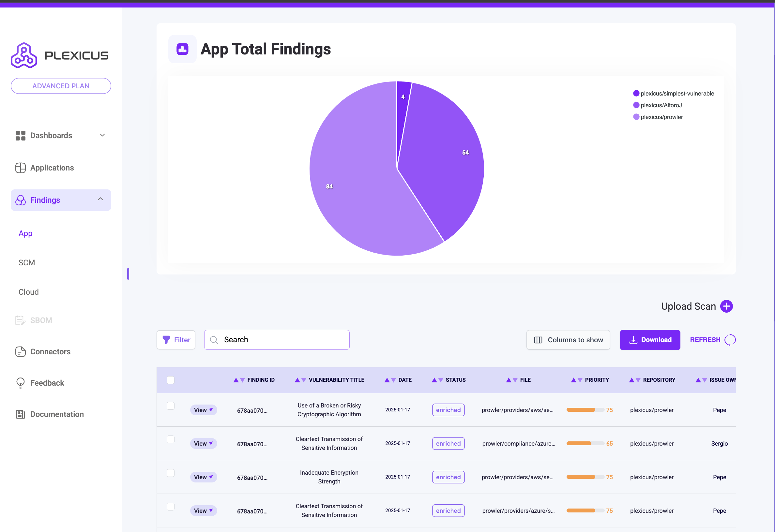775x532 pixels.
Task: Open the Cloud findings section
Action: point(28,292)
